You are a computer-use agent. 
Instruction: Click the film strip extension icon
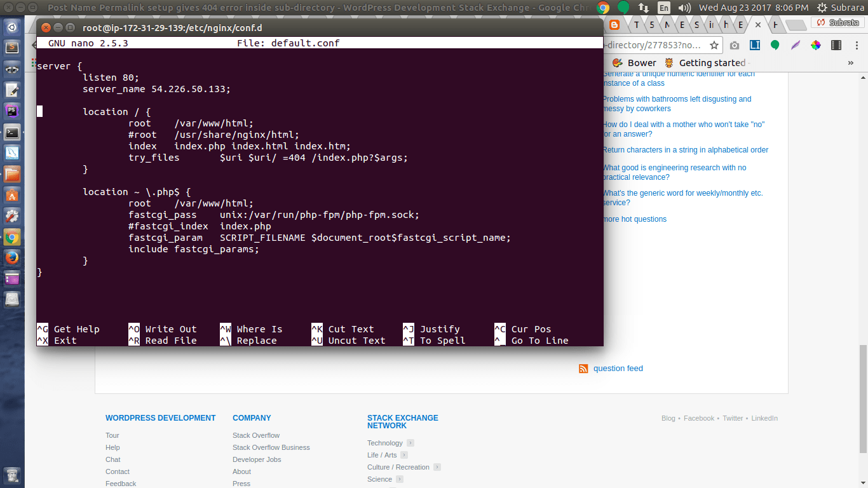[x=836, y=45]
